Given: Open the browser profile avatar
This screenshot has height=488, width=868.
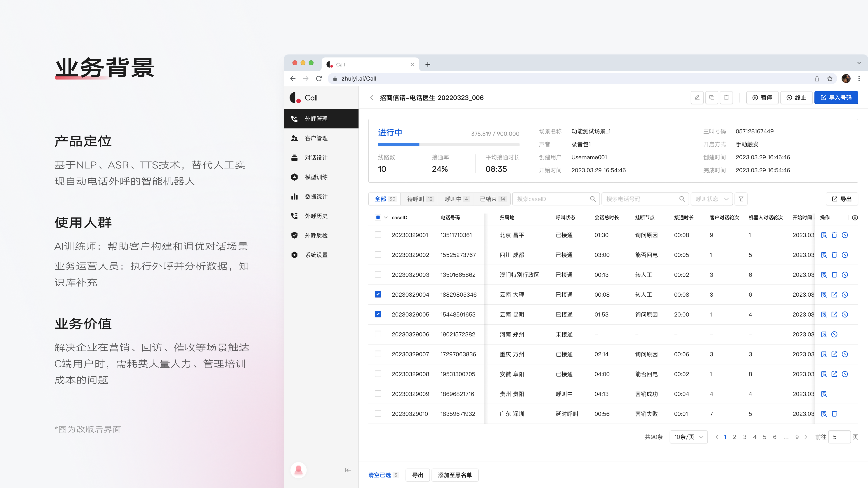Looking at the screenshot, I should point(846,78).
